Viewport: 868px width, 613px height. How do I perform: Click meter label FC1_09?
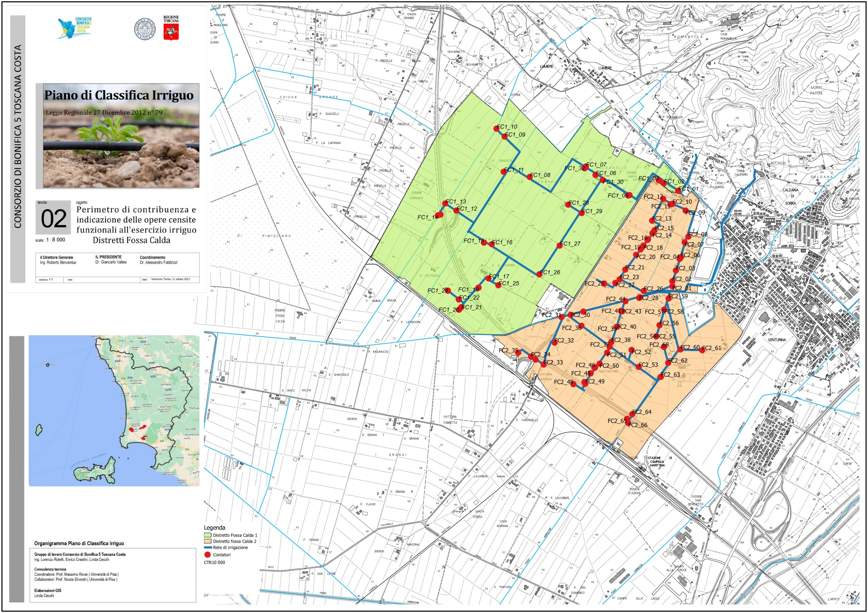pos(515,135)
